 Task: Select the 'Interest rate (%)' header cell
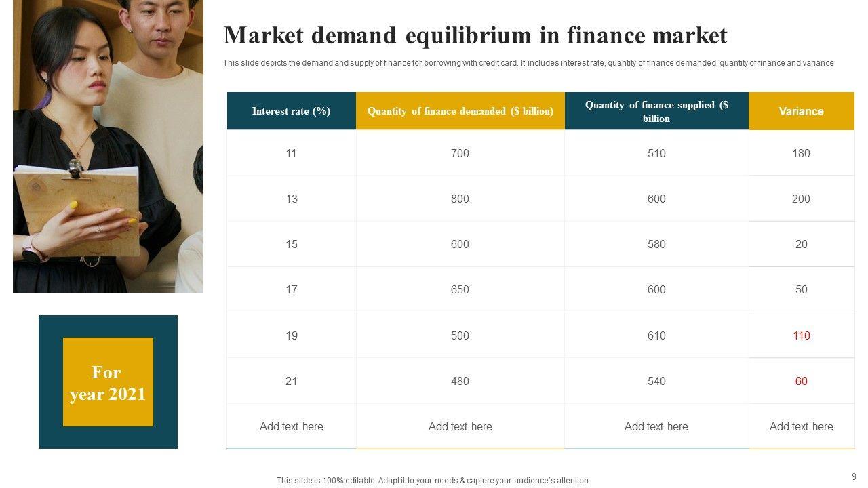(x=291, y=111)
